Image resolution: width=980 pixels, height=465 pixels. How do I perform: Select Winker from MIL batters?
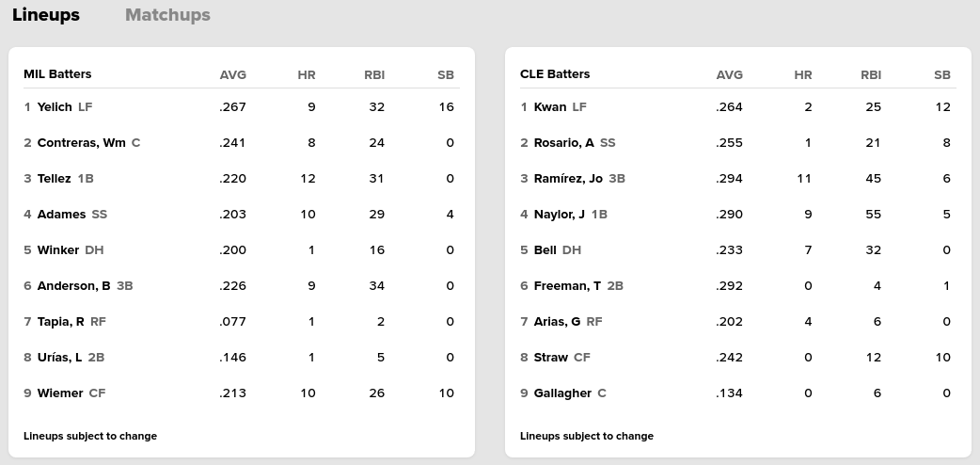point(57,250)
